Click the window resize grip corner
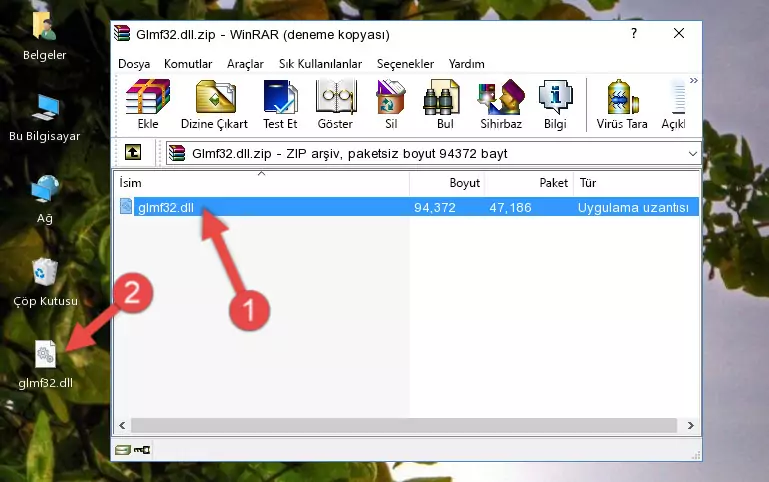 [695, 455]
